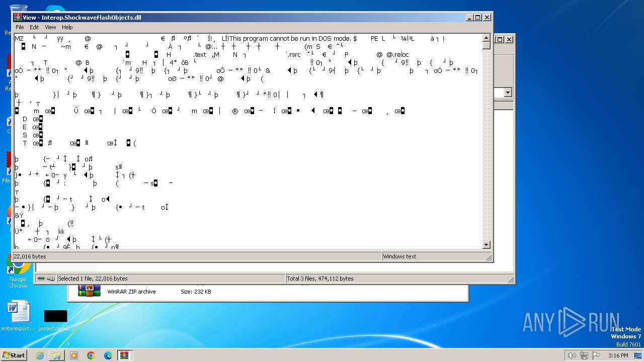Click scroll down arrow in viewer scrollbar

(x=487, y=245)
